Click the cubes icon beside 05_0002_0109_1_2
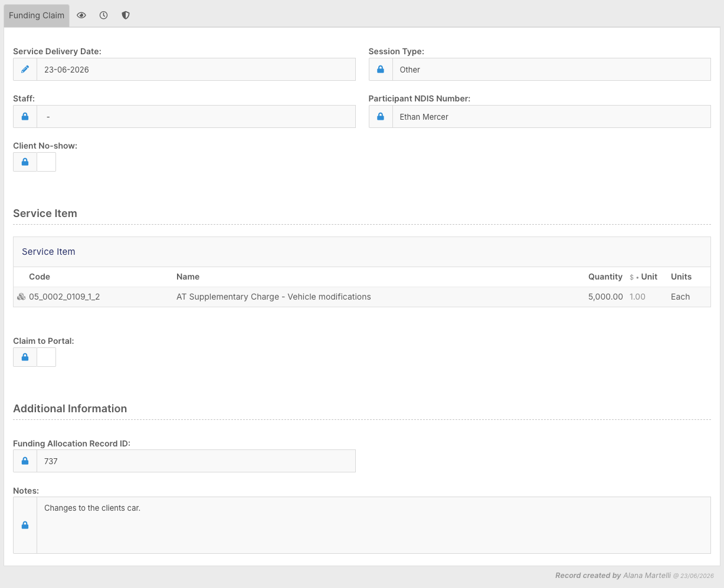Image resolution: width=724 pixels, height=588 pixels. (x=21, y=297)
